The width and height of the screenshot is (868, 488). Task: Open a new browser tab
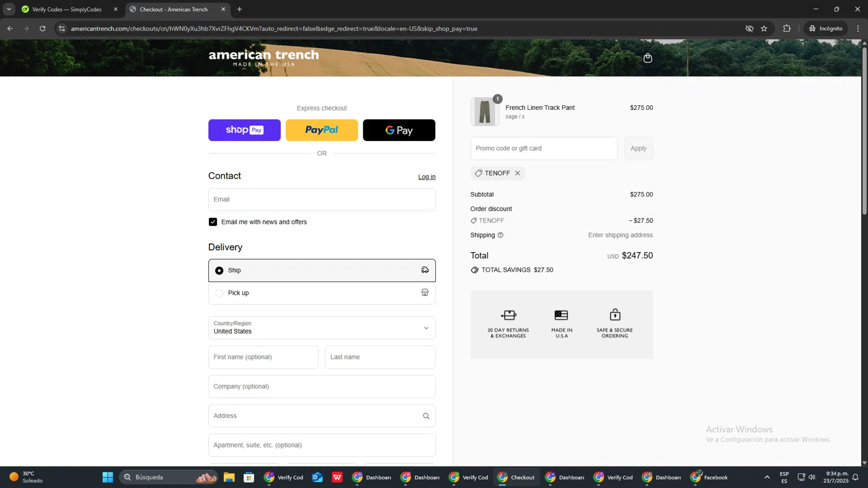pos(240,9)
